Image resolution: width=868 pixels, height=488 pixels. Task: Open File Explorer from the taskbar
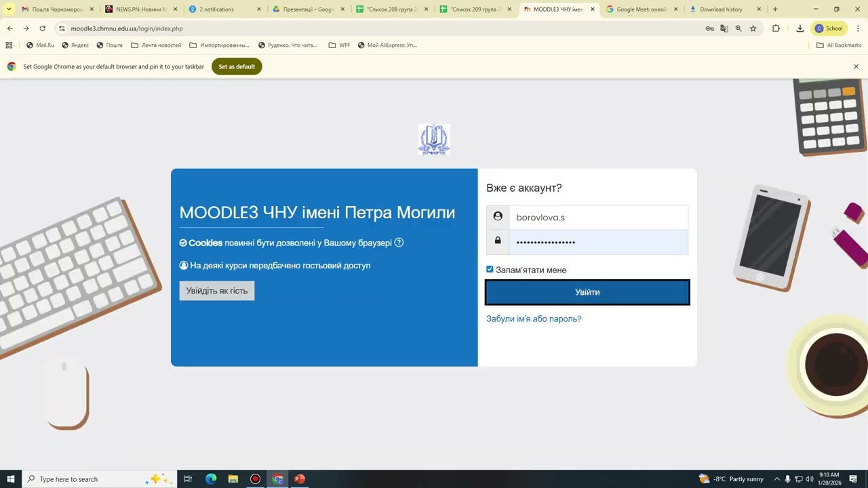coord(233,479)
